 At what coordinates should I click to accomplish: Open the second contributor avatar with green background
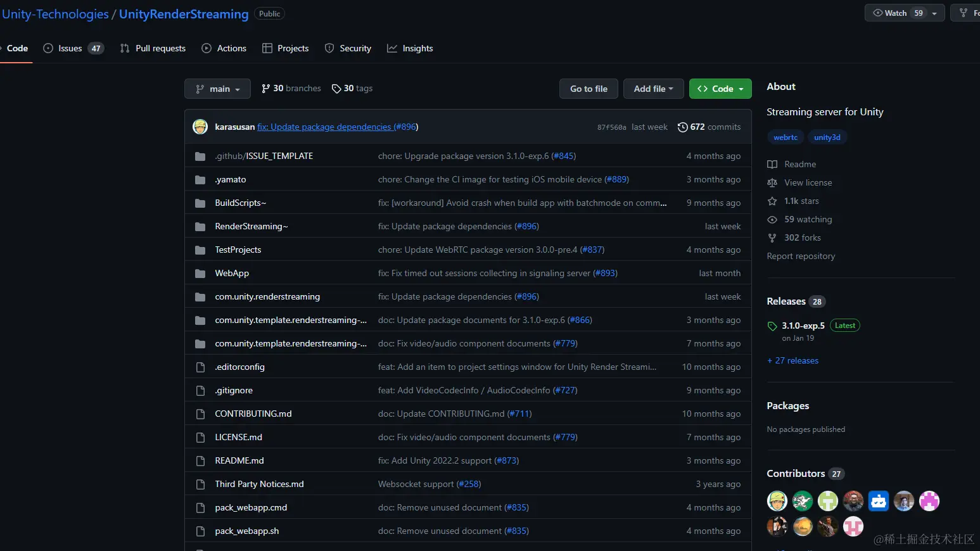803,501
